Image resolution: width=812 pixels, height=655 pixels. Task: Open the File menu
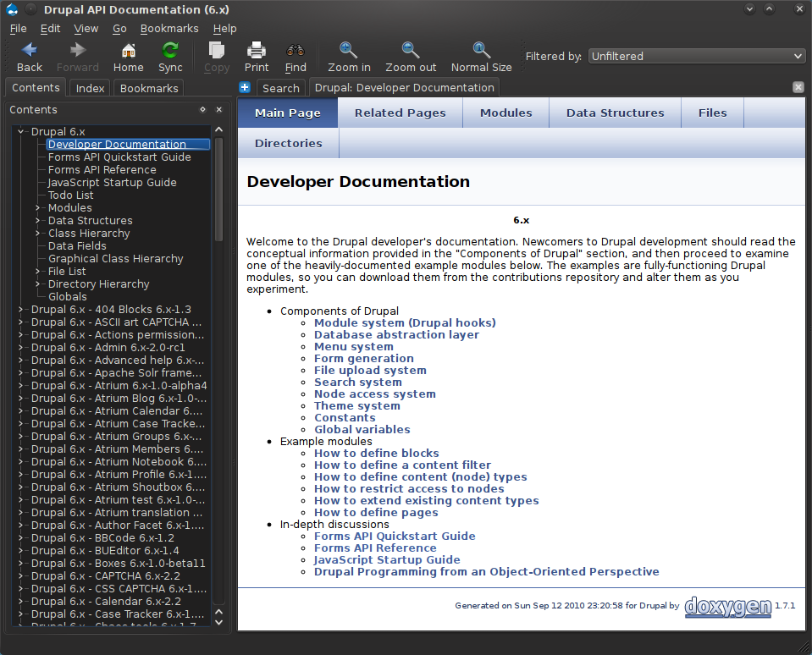18,29
